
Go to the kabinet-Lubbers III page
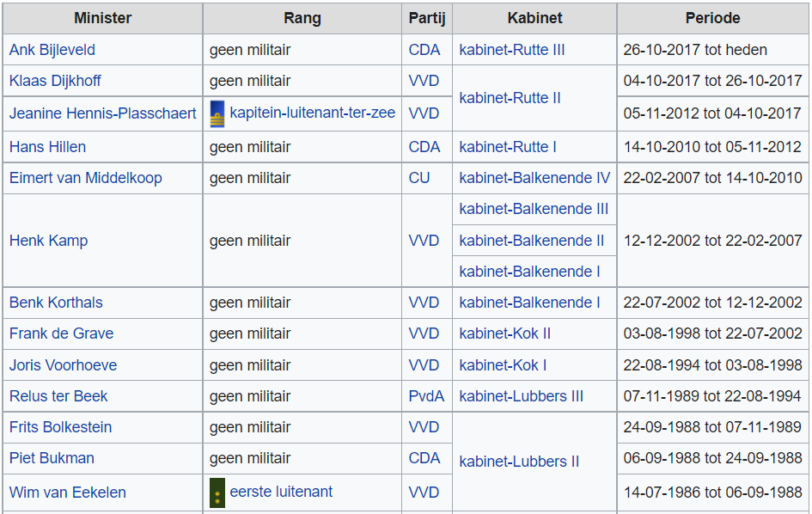pos(521,396)
